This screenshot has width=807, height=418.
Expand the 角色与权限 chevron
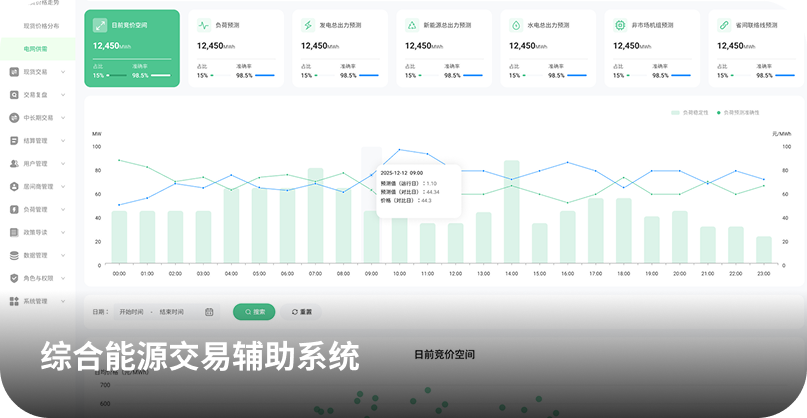63,278
